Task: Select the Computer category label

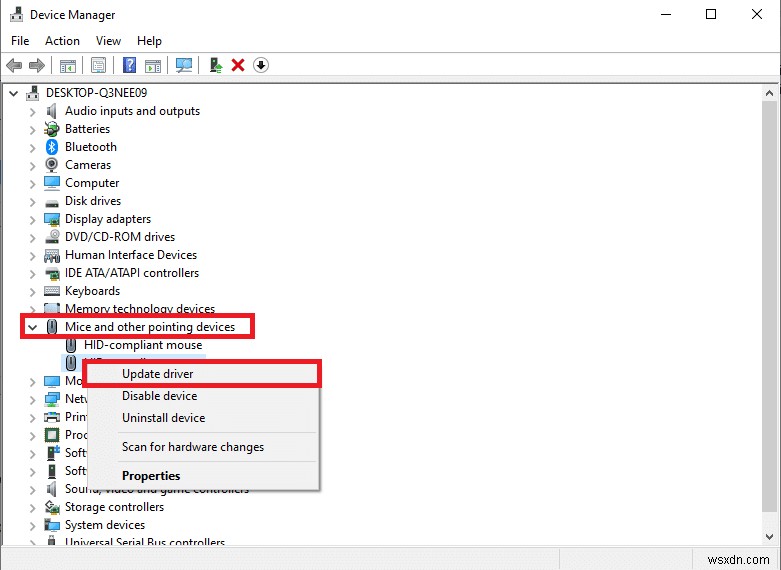Action: [x=92, y=183]
